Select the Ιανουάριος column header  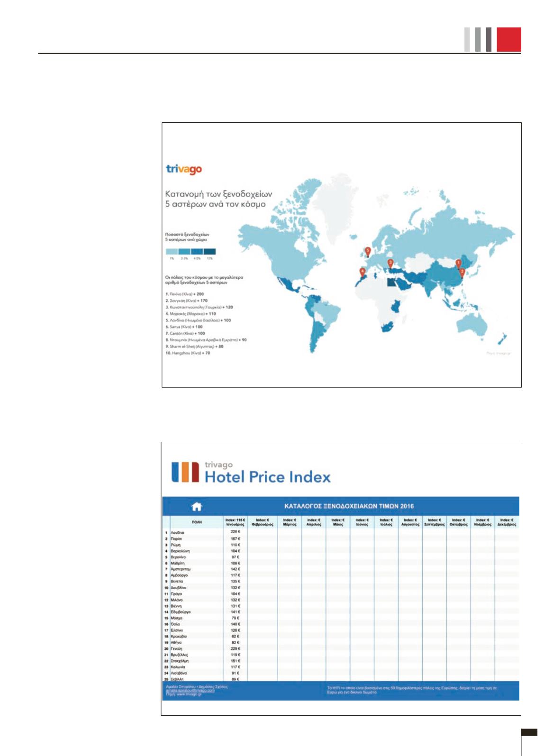click(x=235, y=522)
